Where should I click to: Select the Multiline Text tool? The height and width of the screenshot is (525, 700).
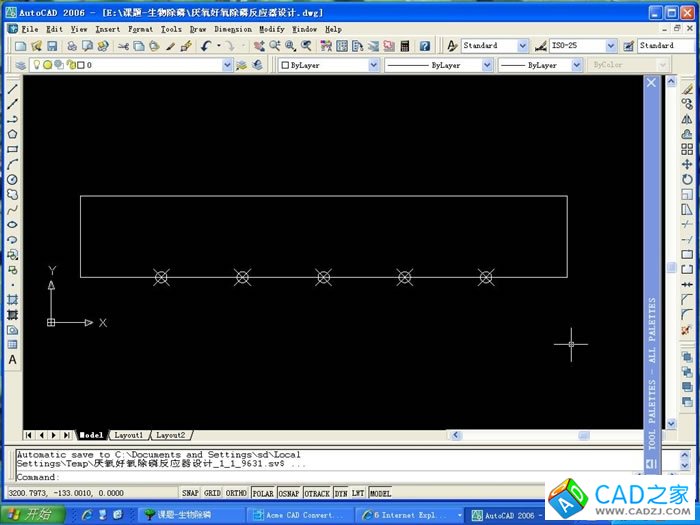tap(13, 360)
